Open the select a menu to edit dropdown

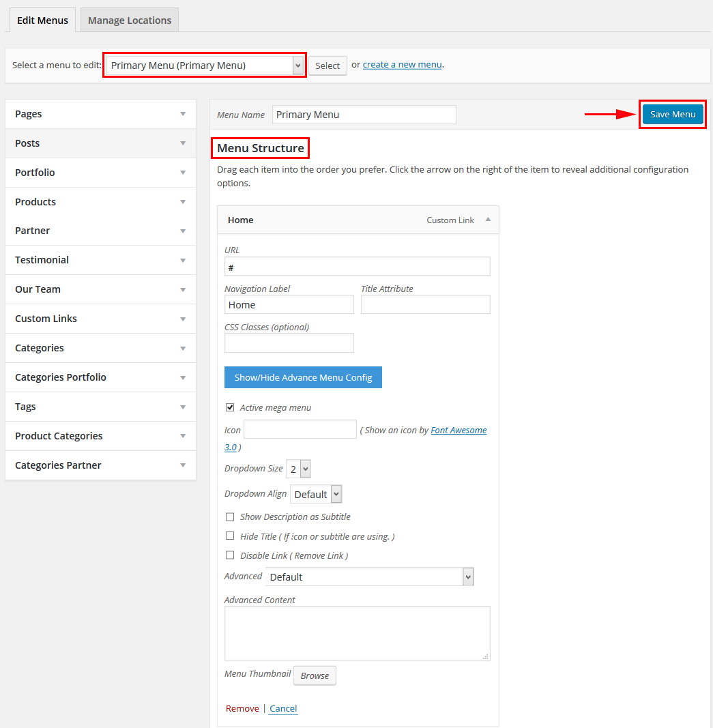tap(205, 65)
